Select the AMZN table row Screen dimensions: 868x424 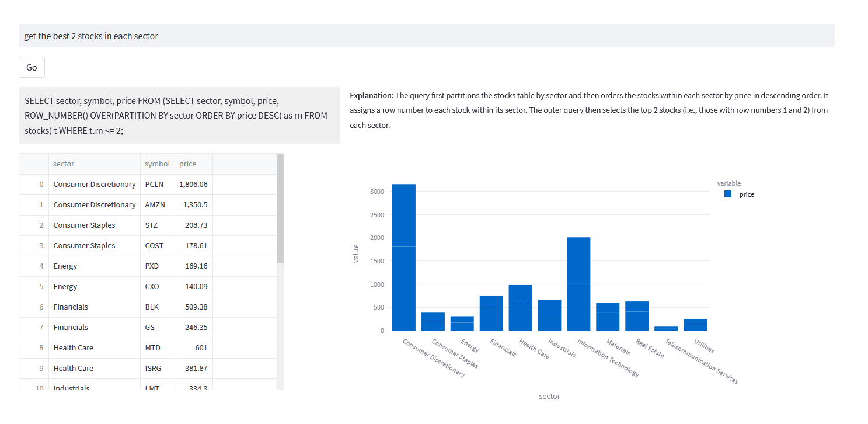click(x=117, y=204)
